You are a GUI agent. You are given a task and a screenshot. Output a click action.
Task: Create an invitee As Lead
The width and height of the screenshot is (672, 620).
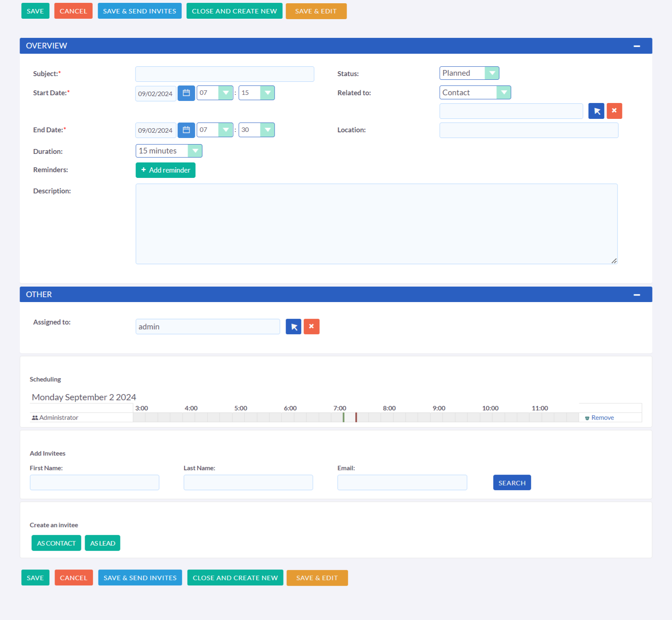point(103,543)
